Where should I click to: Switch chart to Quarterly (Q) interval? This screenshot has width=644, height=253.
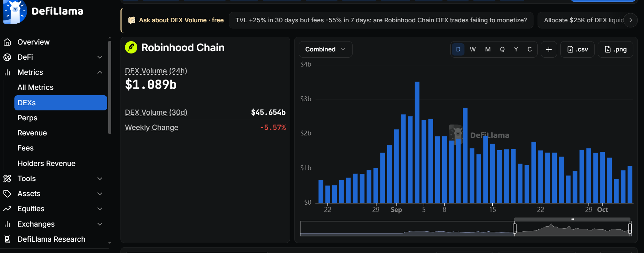tap(502, 49)
